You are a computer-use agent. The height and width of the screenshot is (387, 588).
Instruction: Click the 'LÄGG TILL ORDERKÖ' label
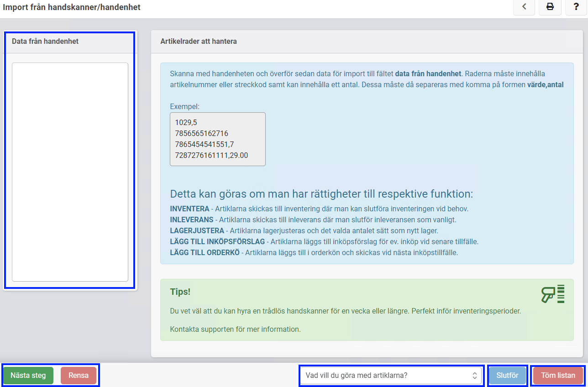click(x=205, y=252)
